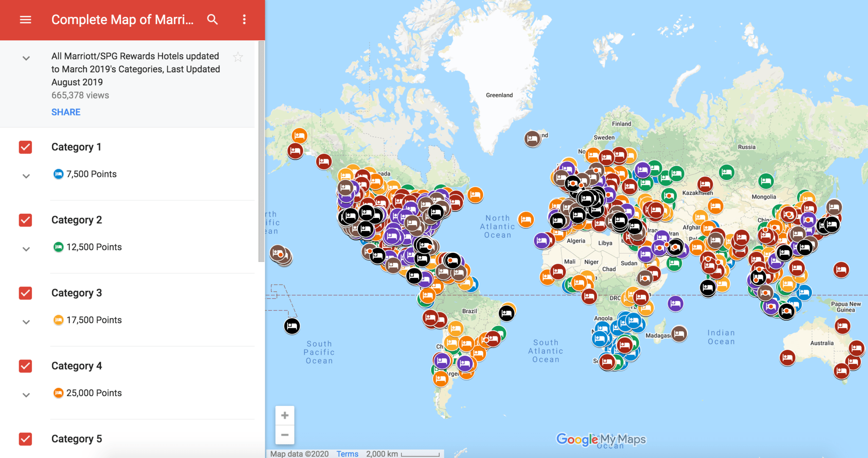Collapse the map description chevron
The width and height of the screenshot is (868, 458).
coord(26,58)
